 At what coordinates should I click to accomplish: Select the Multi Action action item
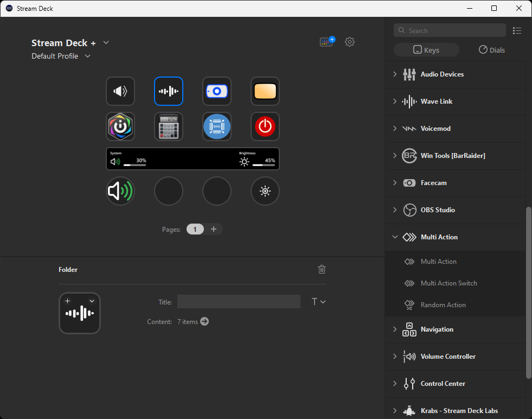point(456,262)
